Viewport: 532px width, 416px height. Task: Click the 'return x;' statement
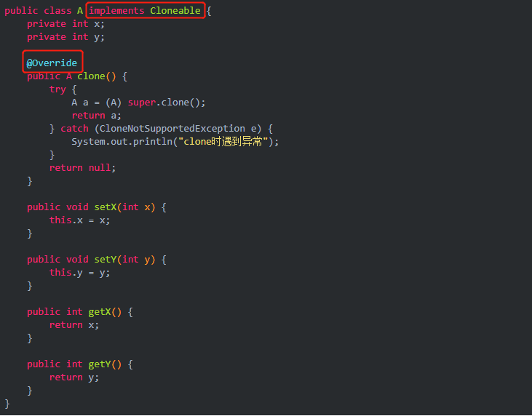pos(74,325)
